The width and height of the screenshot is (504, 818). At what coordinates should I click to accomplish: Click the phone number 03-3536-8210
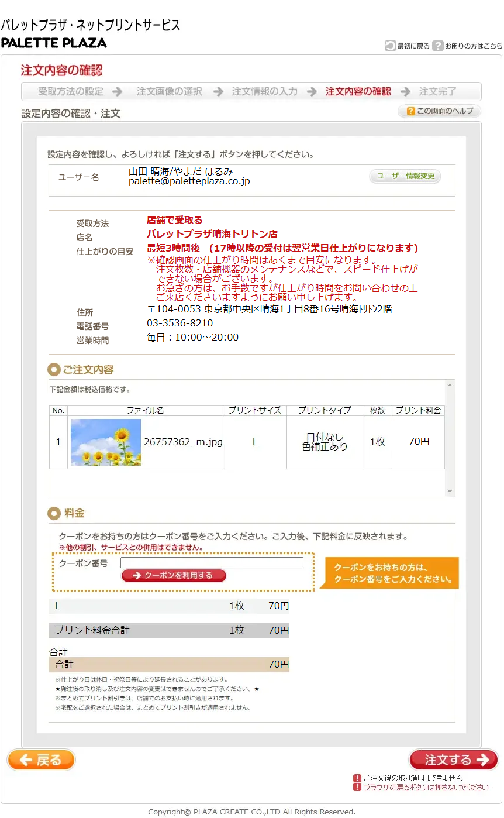click(179, 324)
